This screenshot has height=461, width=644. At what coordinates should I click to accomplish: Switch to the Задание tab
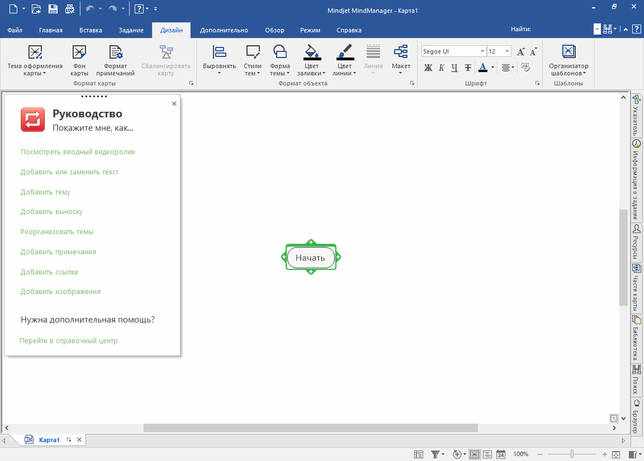131,30
